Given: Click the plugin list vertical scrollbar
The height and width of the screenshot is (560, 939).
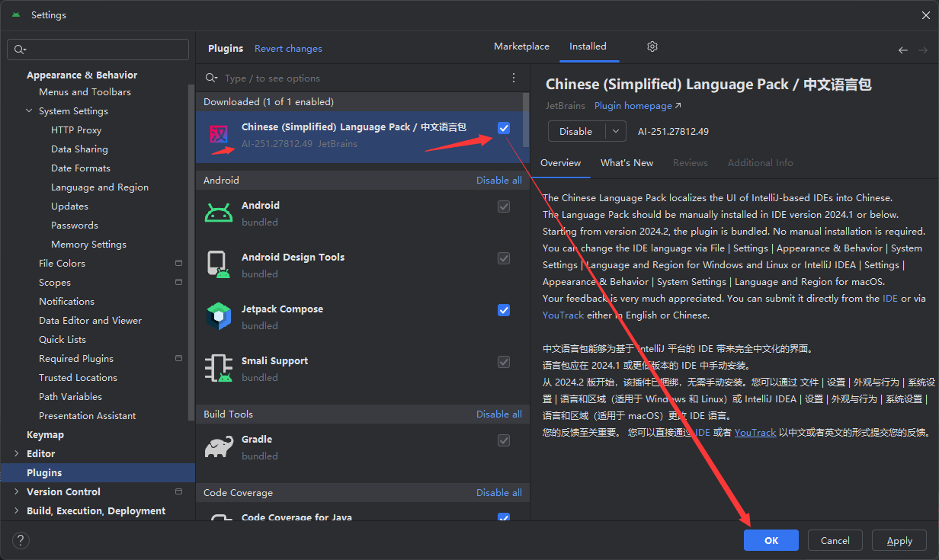Looking at the screenshot, I should click(x=526, y=119).
